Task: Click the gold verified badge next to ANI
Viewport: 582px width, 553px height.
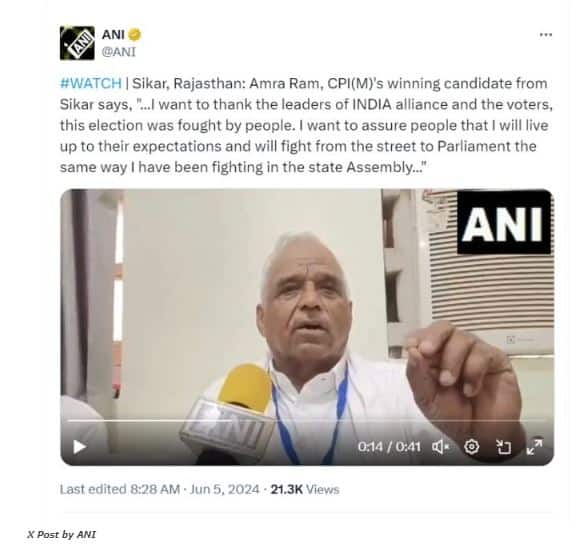Action: tap(134, 35)
